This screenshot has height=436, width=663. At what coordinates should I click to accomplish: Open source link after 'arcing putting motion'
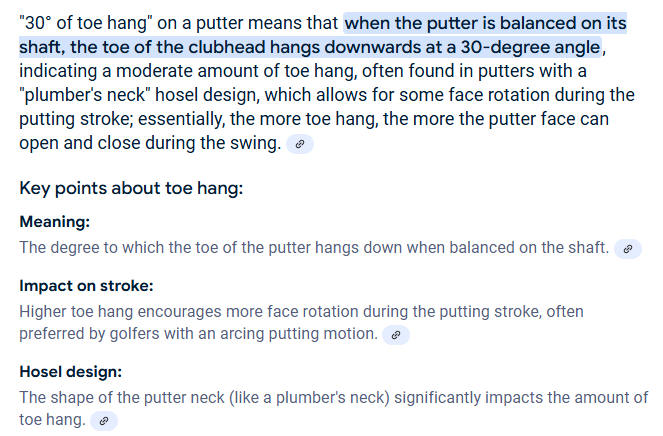click(x=396, y=335)
